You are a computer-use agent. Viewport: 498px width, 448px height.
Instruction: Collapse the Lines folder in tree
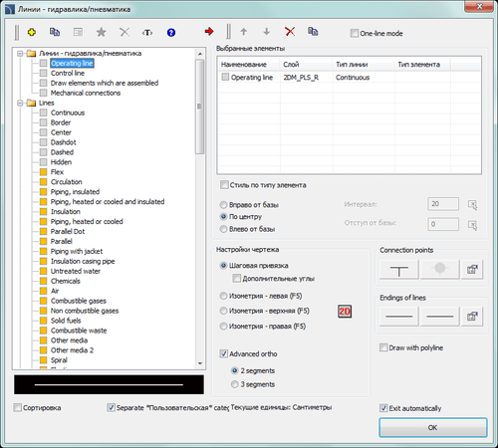[20, 103]
